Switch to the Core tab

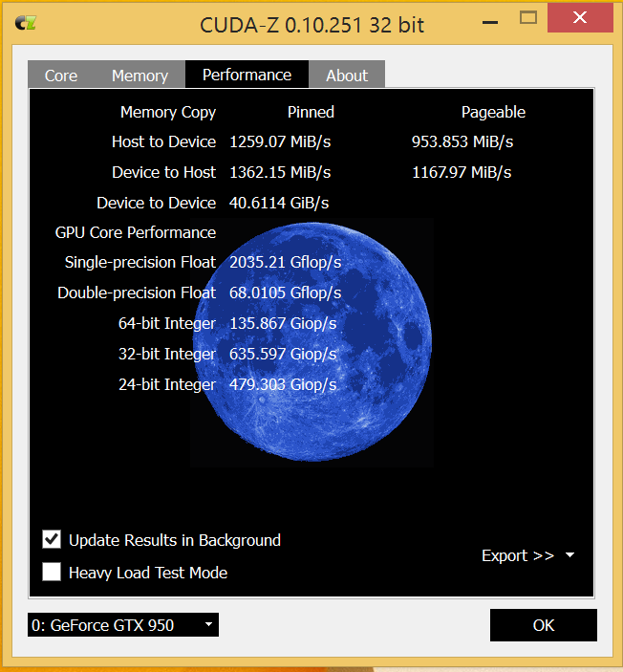coord(61,76)
